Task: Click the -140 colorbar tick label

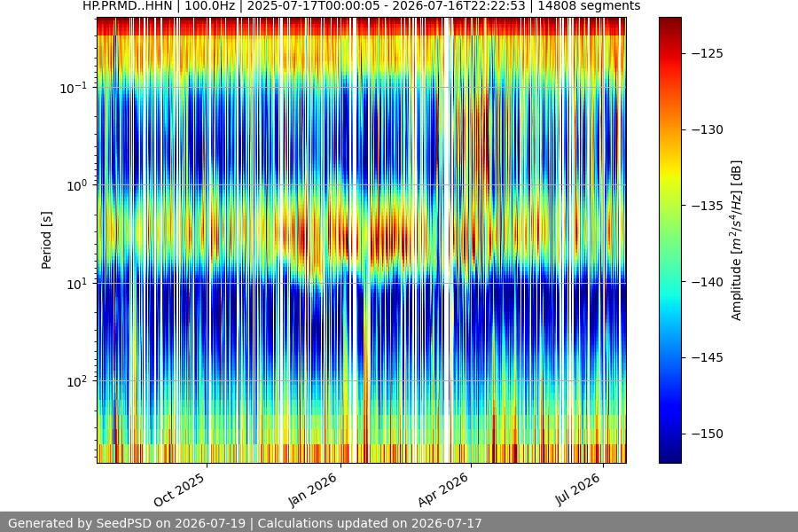Action: [707, 282]
